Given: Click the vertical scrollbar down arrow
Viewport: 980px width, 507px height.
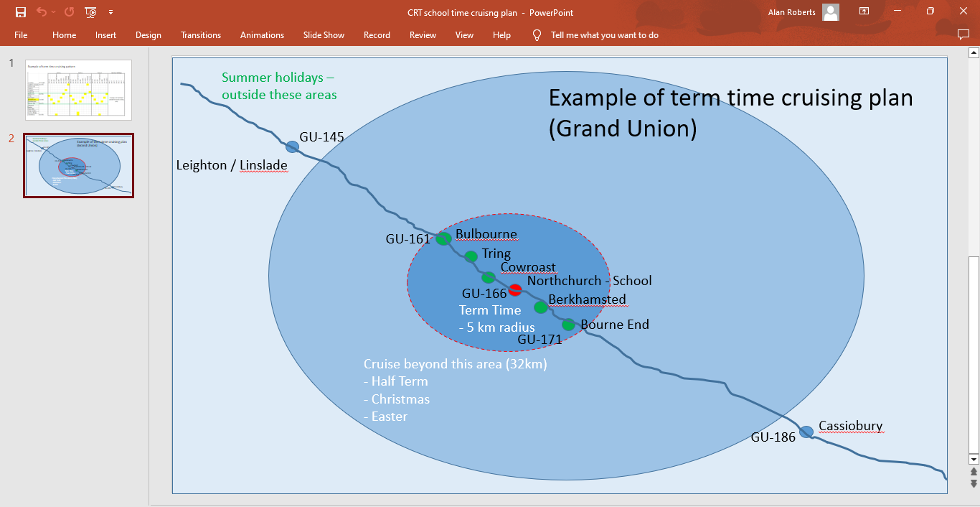Looking at the screenshot, I should [x=974, y=459].
